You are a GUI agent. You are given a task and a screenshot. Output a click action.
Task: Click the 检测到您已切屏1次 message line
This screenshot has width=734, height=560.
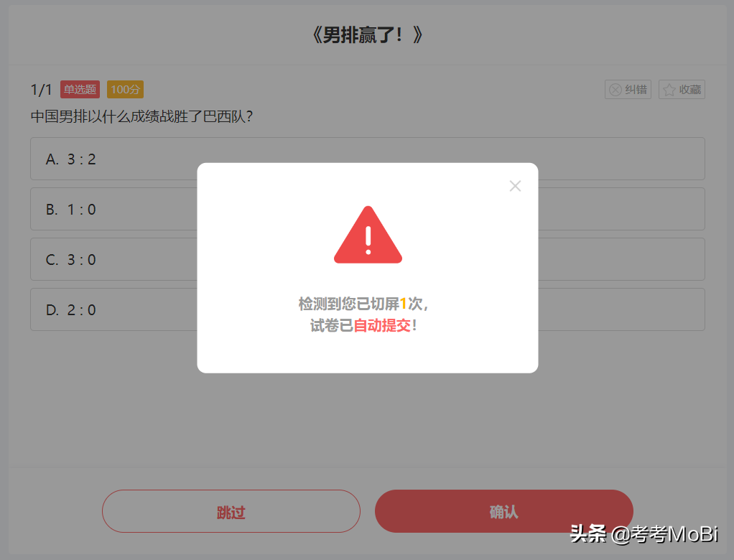click(x=363, y=304)
